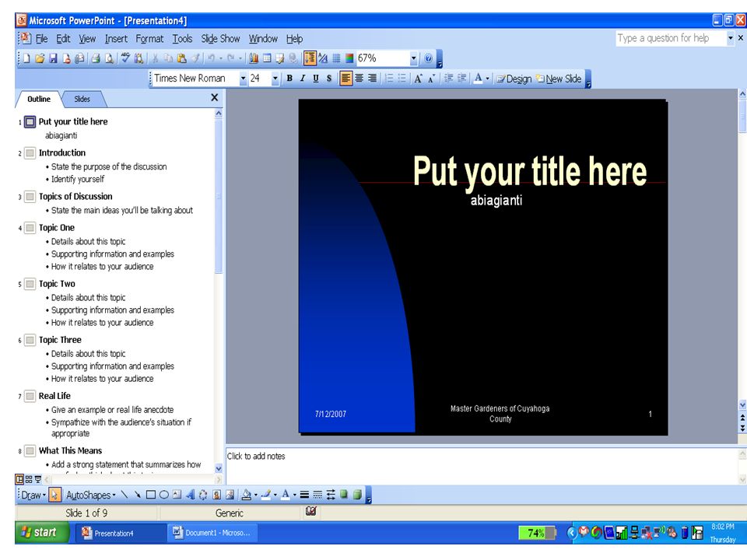Click the Insert Picture icon
The width and height of the screenshot is (747, 560).
click(230, 495)
